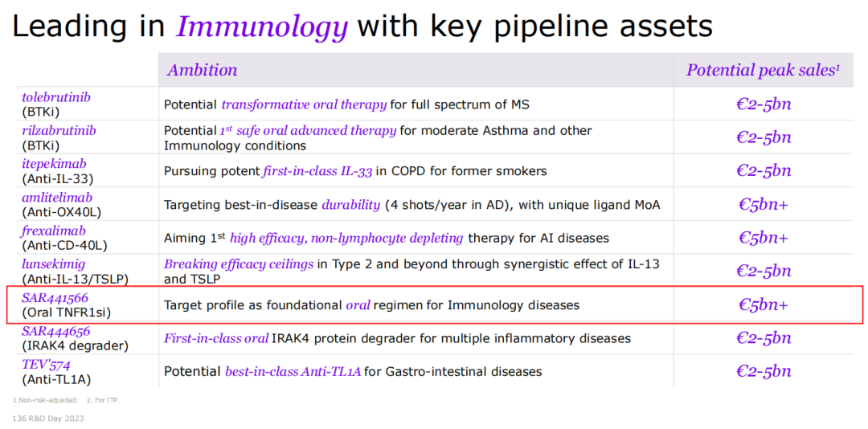Click "First-in-class oral" purple text
This screenshot has height=429, width=868.
216,338
